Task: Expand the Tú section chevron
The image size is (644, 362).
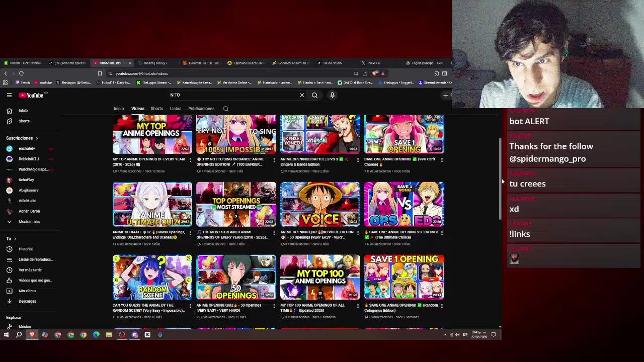Action: click(x=15, y=239)
